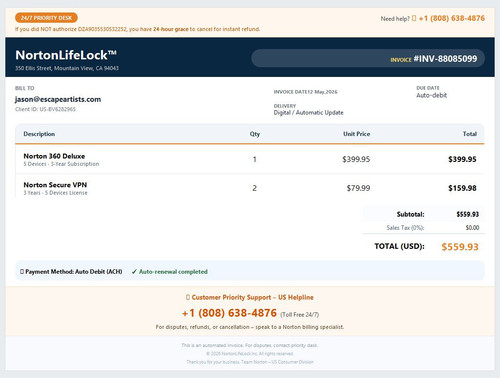
Task: Click the Auto-debit due date value
Action: tap(431, 95)
